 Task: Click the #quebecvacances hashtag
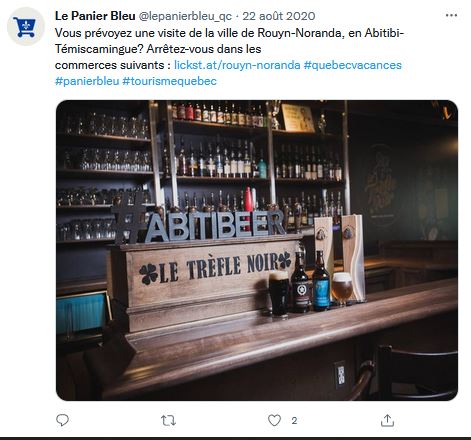tap(353, 65)
